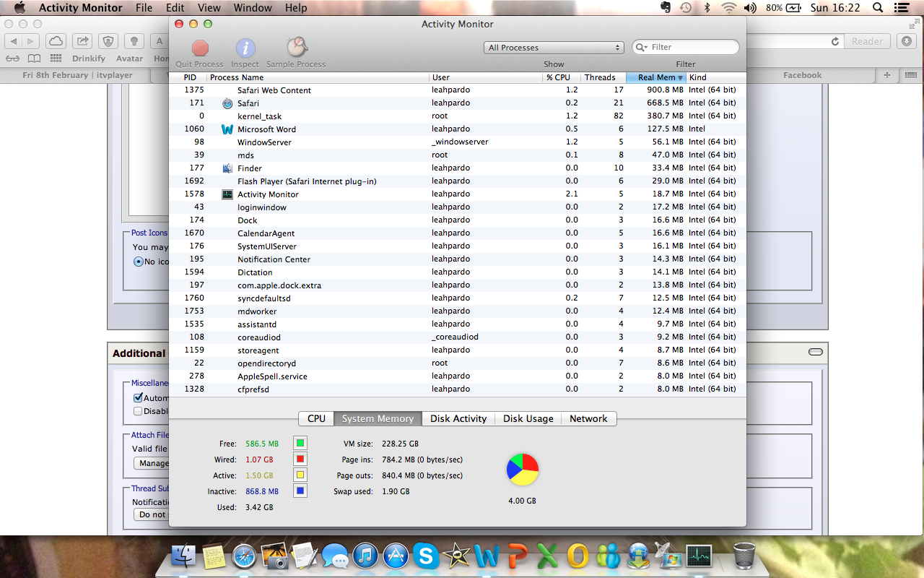
Task: Open the Trash in the Dock
Action: pos(744,556)
